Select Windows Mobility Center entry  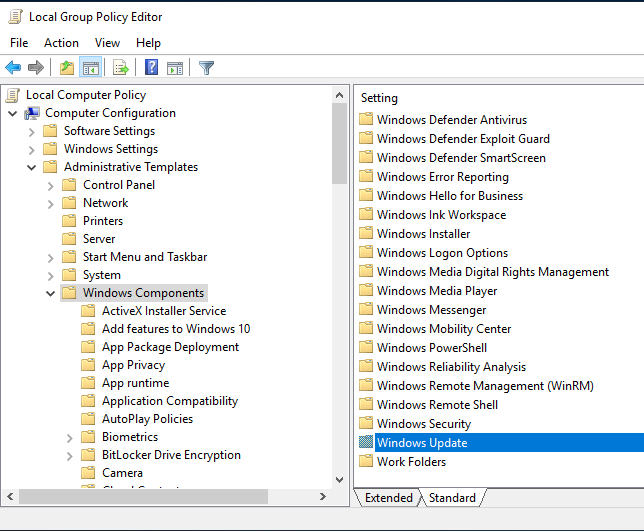click(x=444, y=329)
